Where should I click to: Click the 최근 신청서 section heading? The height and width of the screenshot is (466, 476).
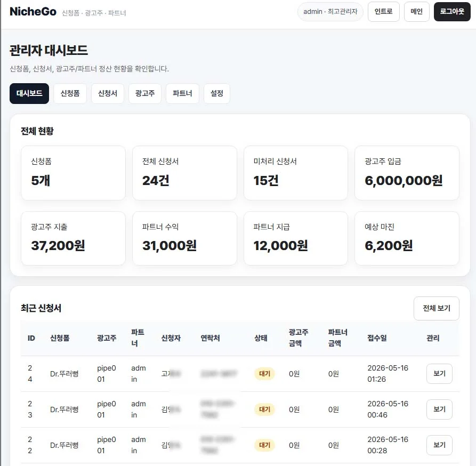(41, 308)
